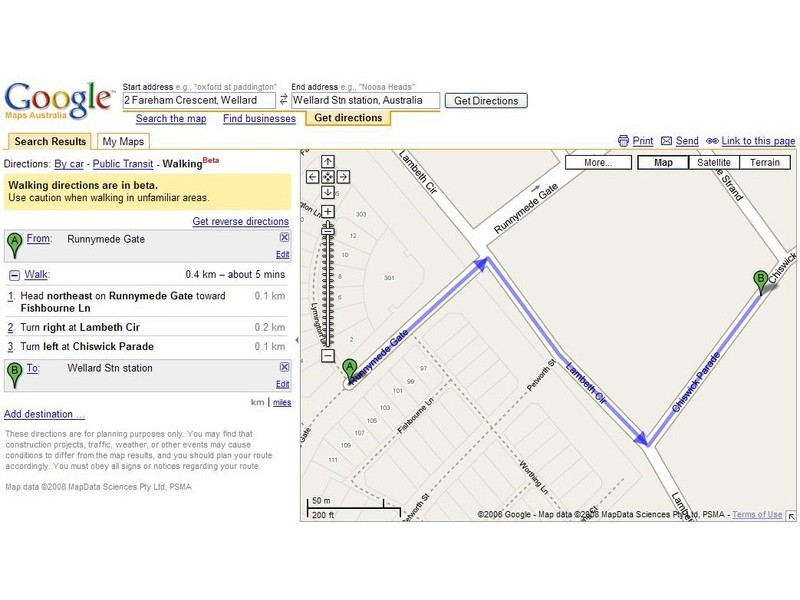Click the green B marker on map

pos(760,280)
